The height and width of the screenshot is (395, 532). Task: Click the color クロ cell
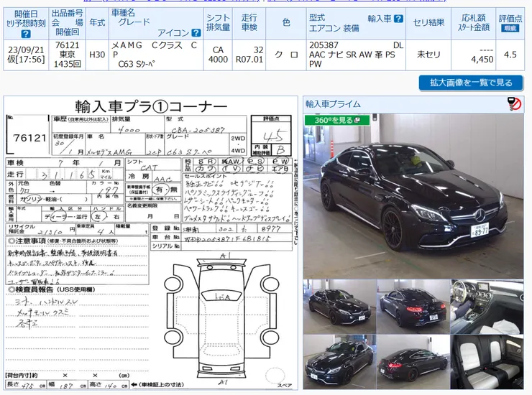(285, 55)
